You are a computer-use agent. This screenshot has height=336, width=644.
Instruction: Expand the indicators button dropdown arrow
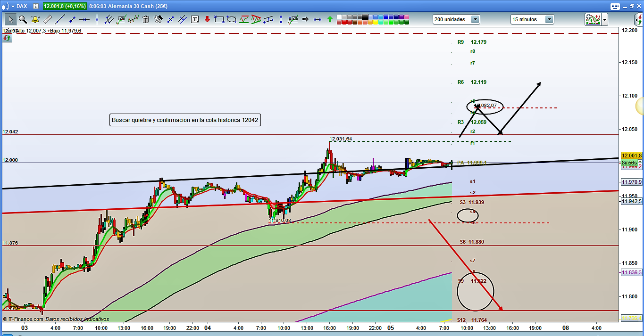[605, 19]
